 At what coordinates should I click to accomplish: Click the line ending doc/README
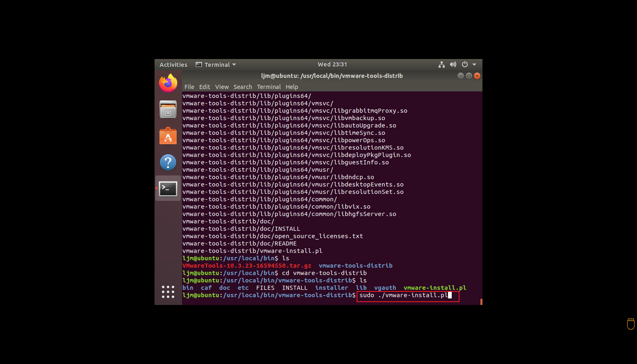coord(239,243)
